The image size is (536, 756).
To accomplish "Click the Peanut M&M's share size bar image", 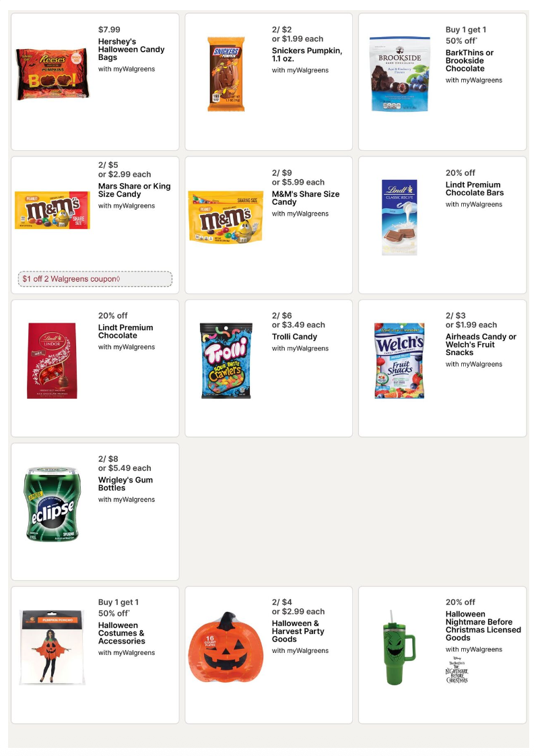I will point(53,210).
